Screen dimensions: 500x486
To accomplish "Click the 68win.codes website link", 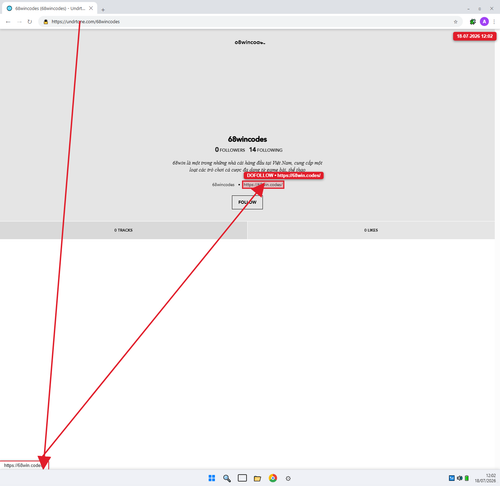I will (x=263, y=185).
